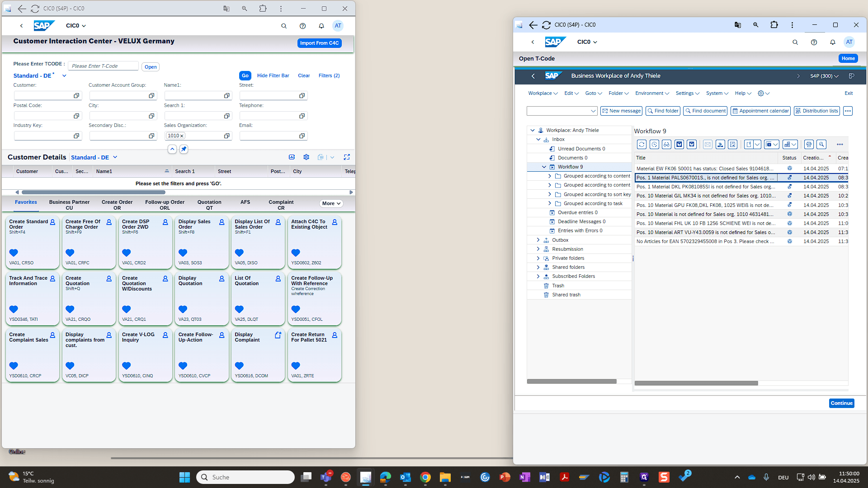Image resolution: width=868 pixels, height=488 pixels.
Task: Open value help for the Postal Code field
Action: [x=76, y=116]
